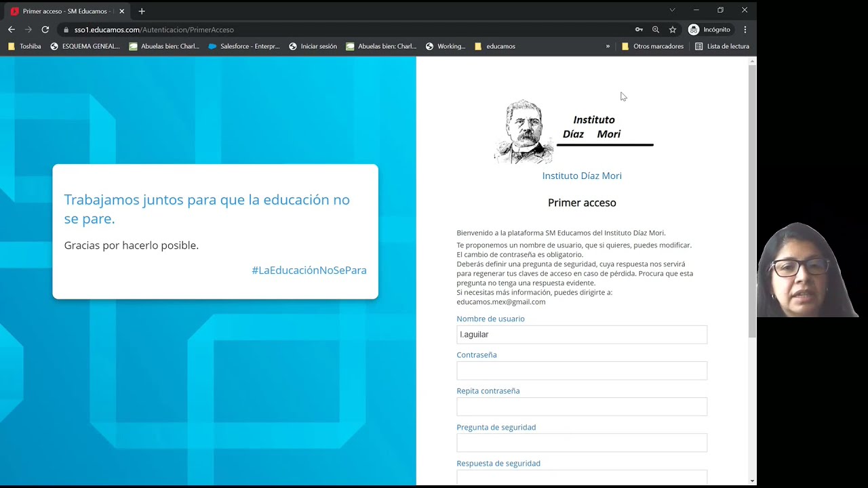Open the Iniciar sesión bookmark

click(x=313, y=46)
